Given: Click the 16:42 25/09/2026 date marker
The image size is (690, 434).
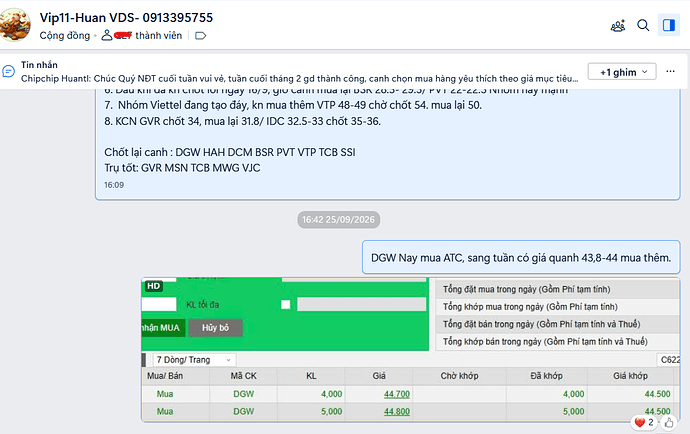Looking at the screenshot, I should (x=338, y=220).
